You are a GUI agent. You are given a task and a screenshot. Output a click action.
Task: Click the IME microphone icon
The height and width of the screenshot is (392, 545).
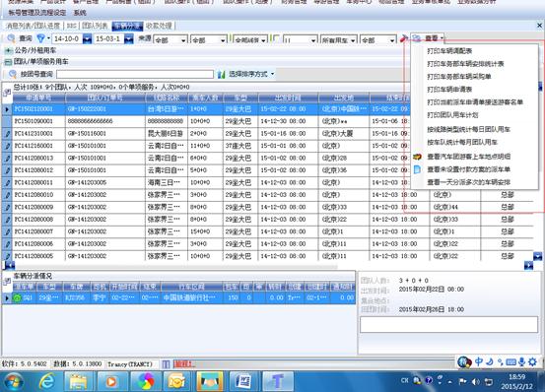click(521, 361)
